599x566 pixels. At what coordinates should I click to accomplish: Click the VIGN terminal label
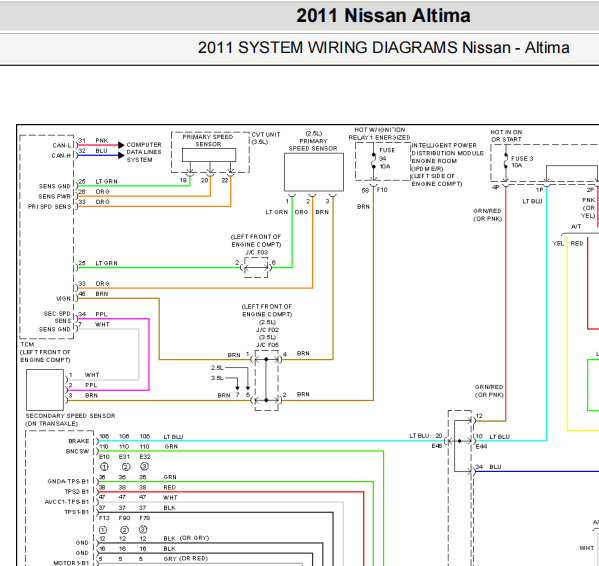click(x=63, y=299)
